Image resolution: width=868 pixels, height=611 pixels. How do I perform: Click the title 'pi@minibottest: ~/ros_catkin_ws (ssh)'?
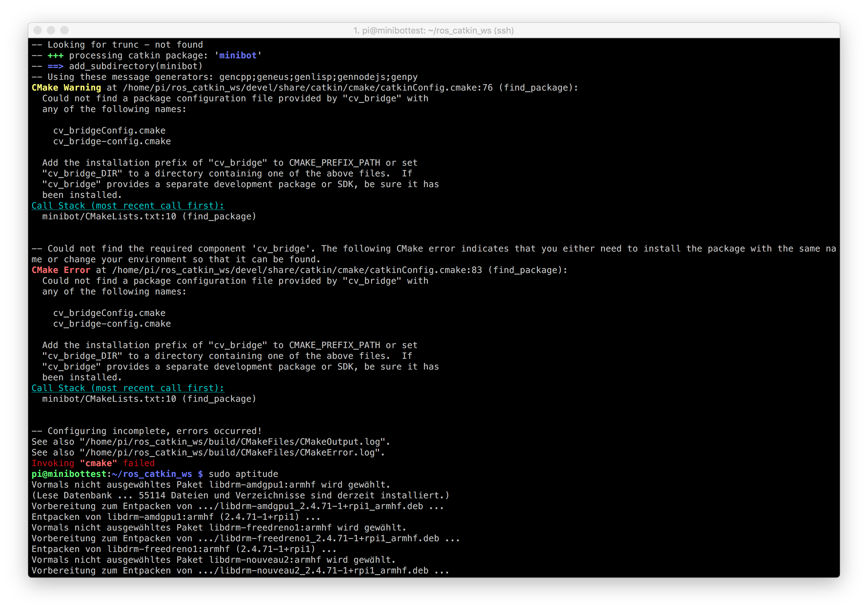(x=434, y=31)
